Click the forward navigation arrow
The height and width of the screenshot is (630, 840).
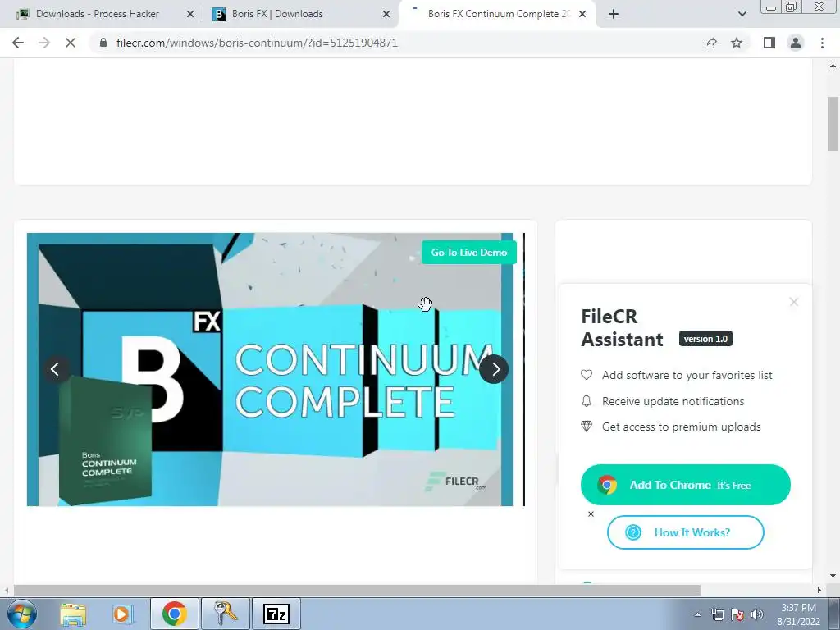coord(44,43)
